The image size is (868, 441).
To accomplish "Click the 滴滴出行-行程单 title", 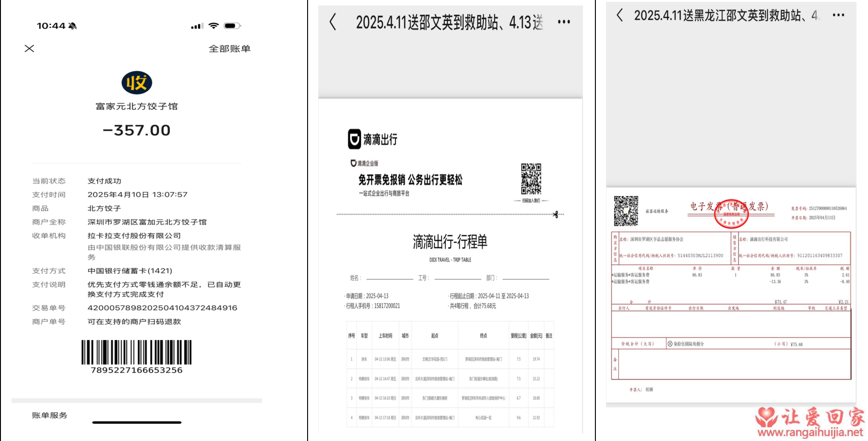I will point(450,242).
